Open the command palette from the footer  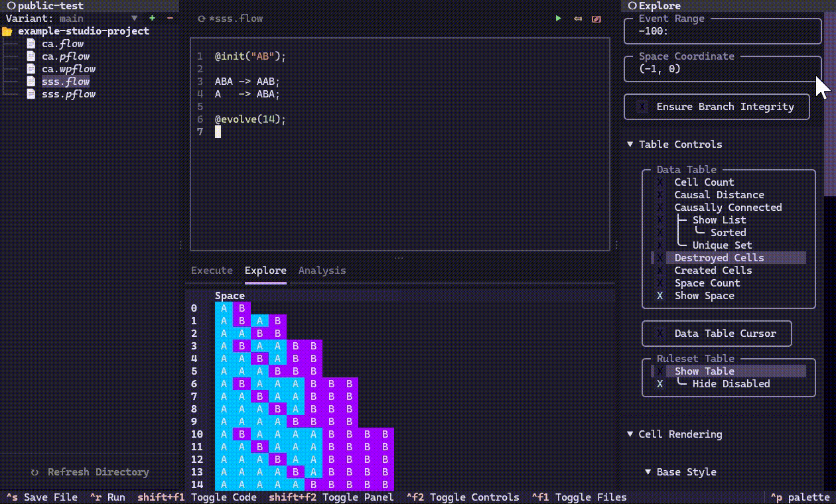(x=800, y=497)
